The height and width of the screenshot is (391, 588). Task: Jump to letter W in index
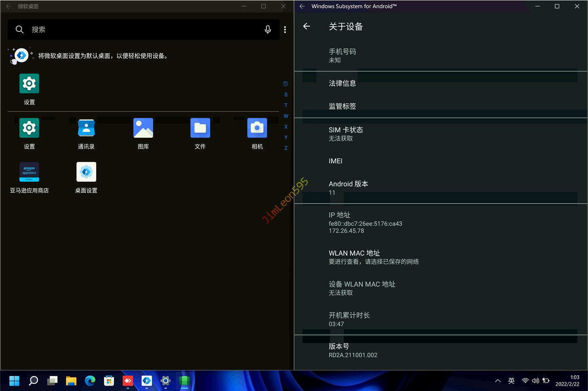tap(286, 116)
